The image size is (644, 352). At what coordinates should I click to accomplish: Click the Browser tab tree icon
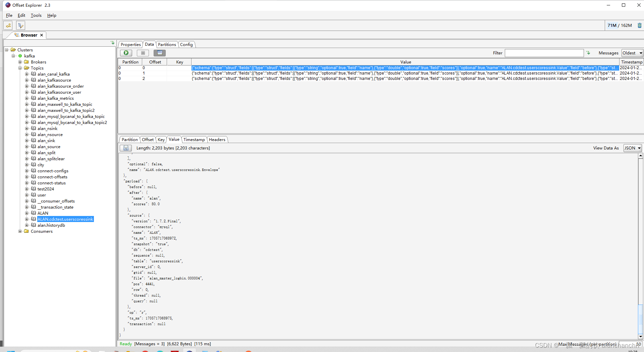pos(16,35)
